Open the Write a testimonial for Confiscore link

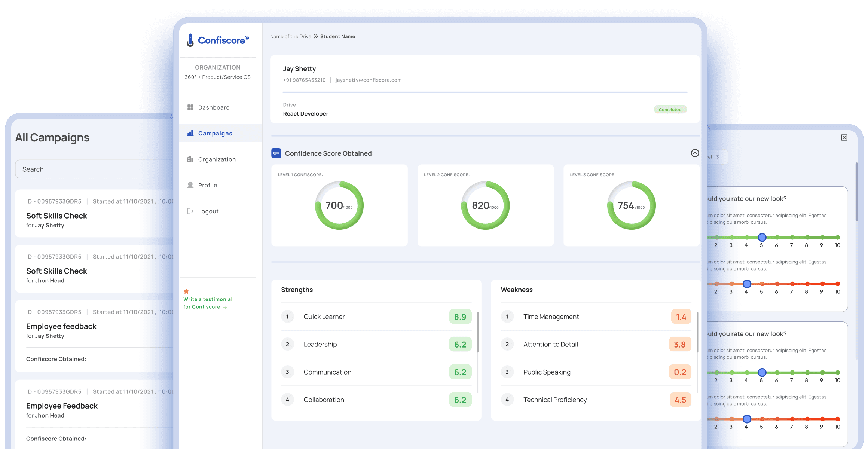[x=208, y=303]
